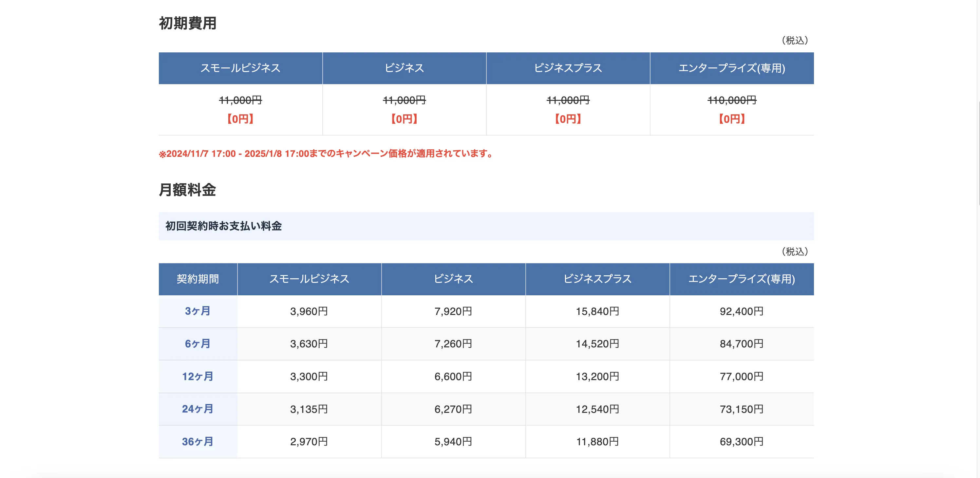Screen dimensions: 980x478
Task: Click ビジネスプラス header in 初期費用 table
Action: [x=568, y=68]
